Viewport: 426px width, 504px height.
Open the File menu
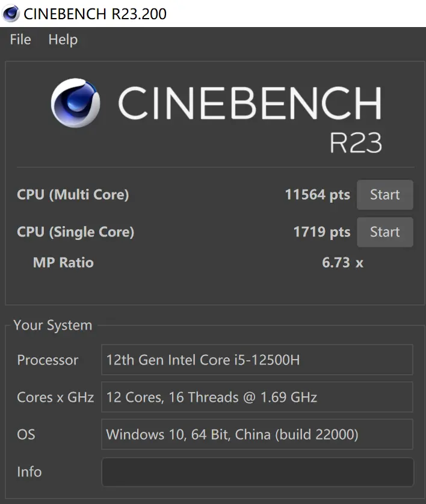[20, 40]
